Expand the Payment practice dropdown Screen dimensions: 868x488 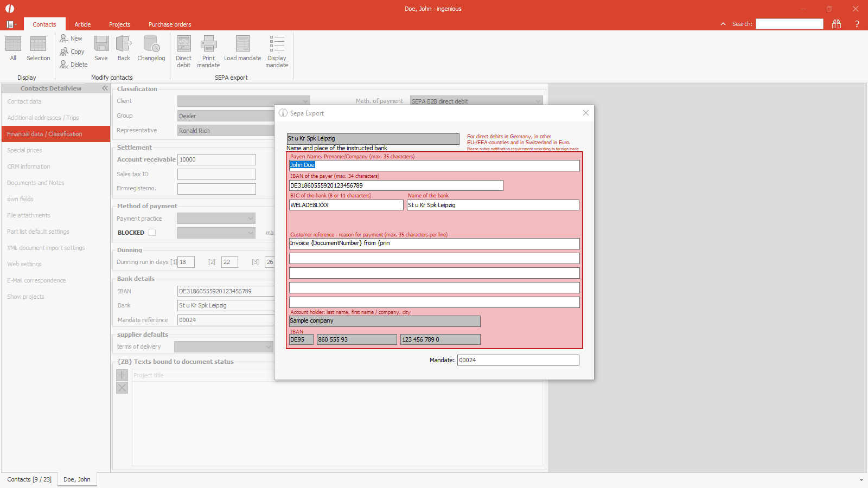pos(250,219)
